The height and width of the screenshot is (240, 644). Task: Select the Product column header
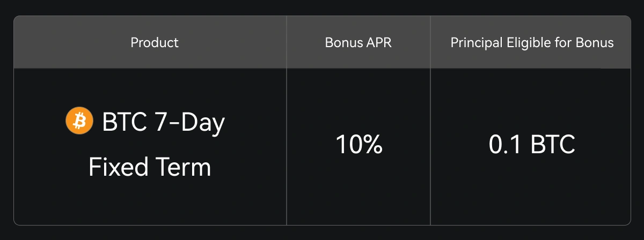pyautogui.click(x=155, y=43)
